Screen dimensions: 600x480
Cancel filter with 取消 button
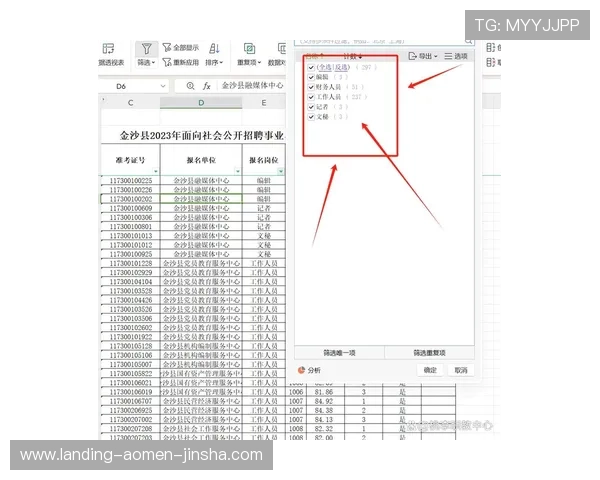point(461,370)
